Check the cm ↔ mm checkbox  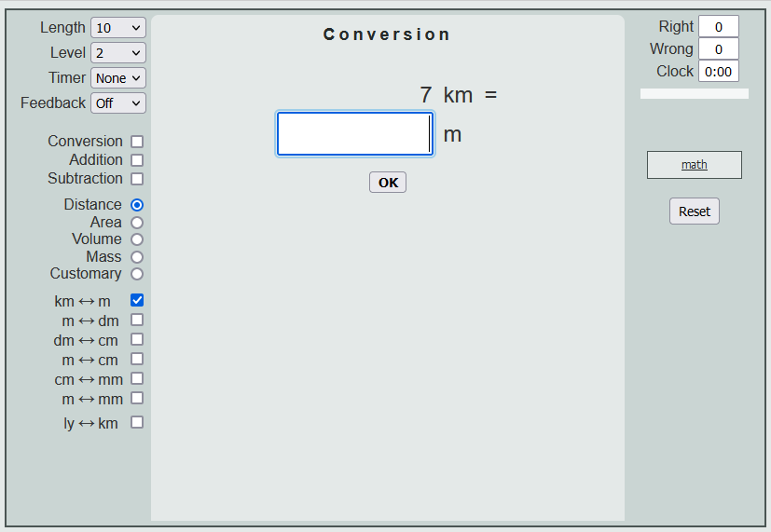(x=137, y=379)
